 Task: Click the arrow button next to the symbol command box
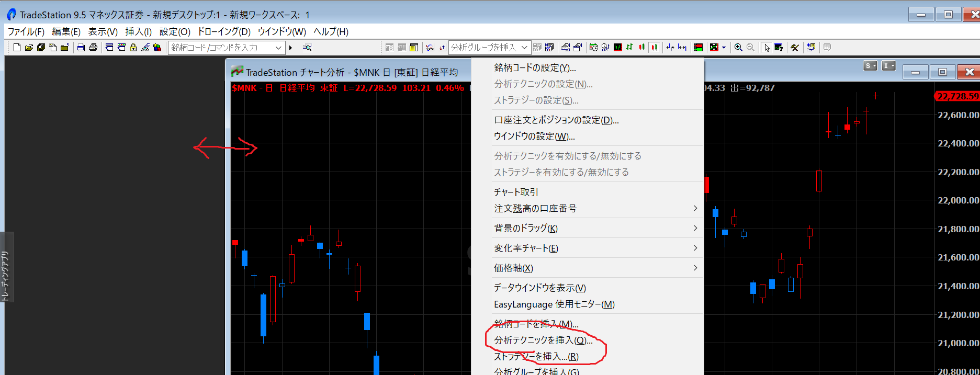290,48
